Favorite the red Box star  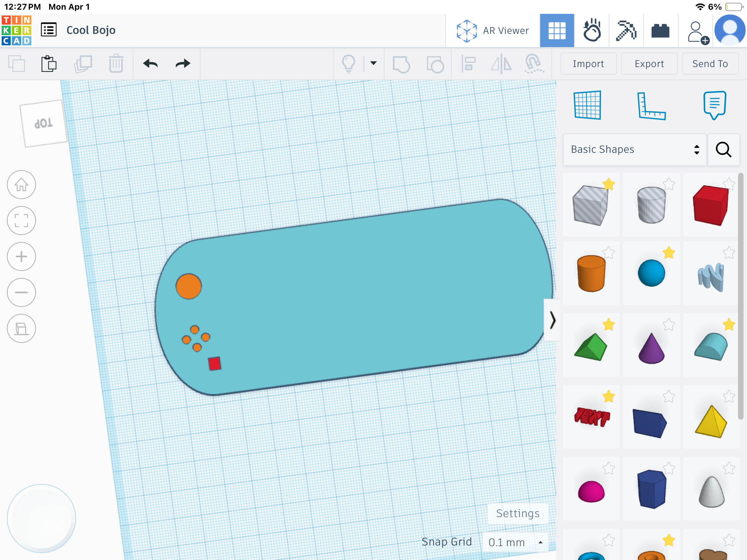[x=729, y=184]
